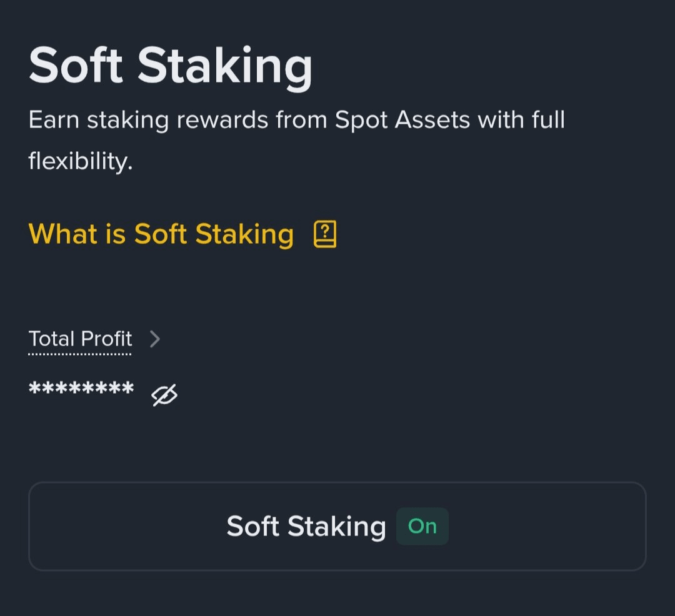Screen dimensions: 675x616
Task: Expand Total Profit details via chevron arrow
Action: pyautogui.click(x=155, y=339)
